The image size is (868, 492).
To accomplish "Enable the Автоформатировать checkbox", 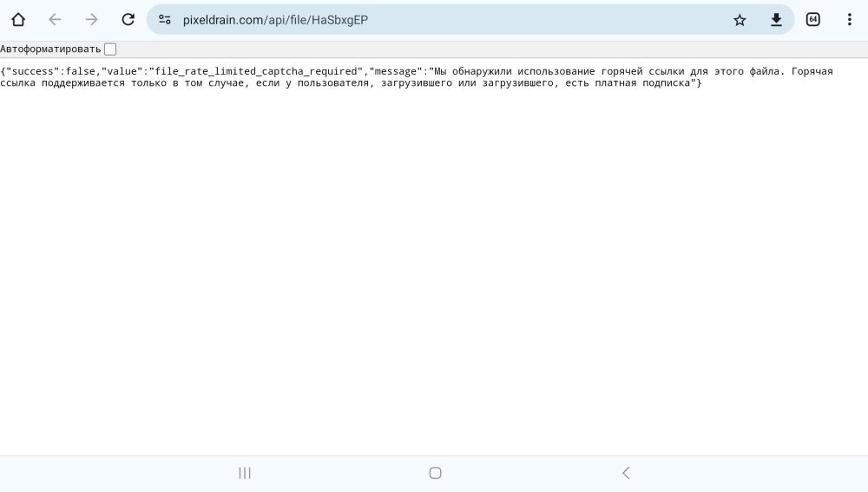I will pos(110,49).
